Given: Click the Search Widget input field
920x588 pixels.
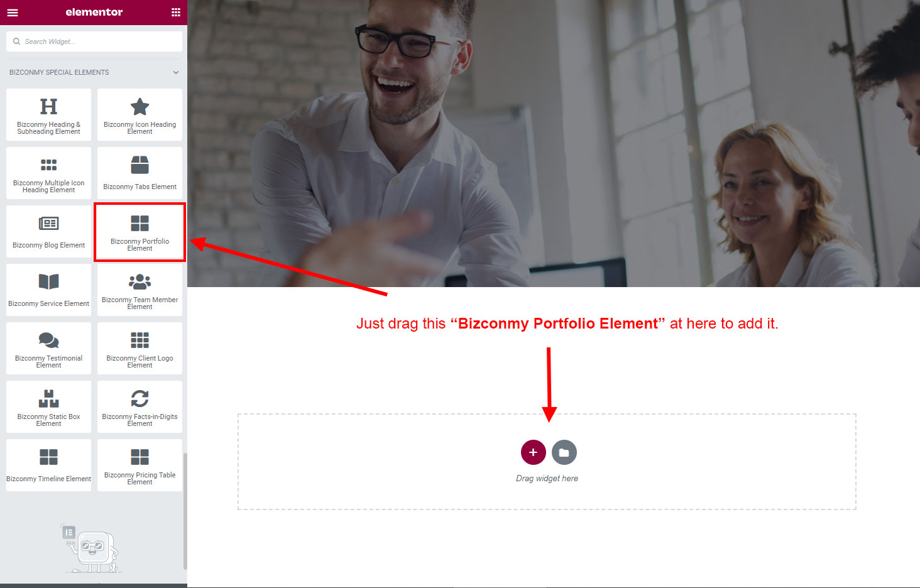Looking at the screenshot, I should click(94, 41).
